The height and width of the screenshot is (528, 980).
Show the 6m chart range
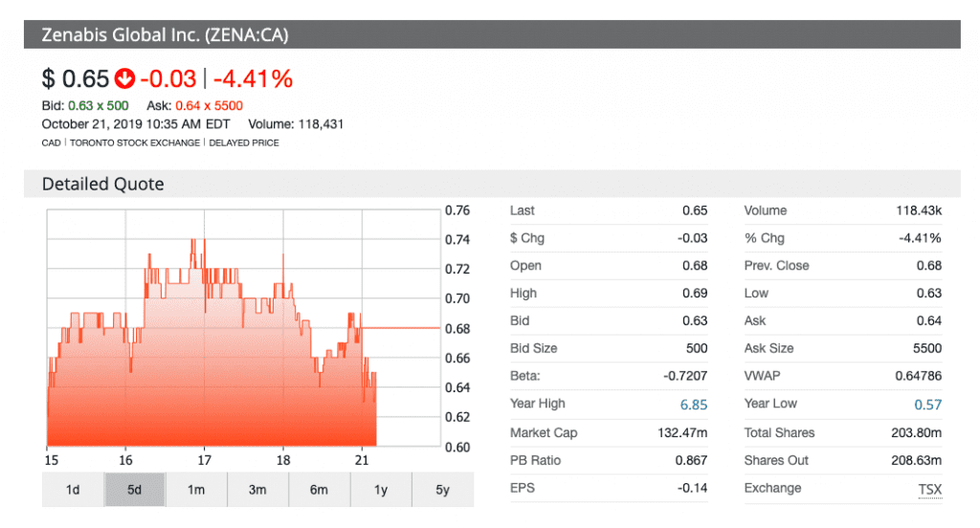(319, 489)
